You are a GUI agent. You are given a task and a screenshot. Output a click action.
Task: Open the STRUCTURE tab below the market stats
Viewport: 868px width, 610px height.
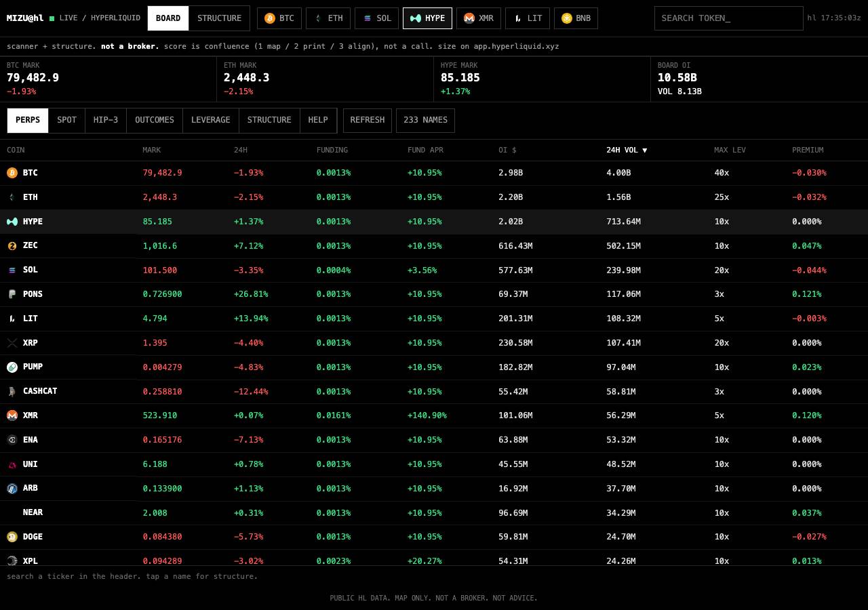269,120
